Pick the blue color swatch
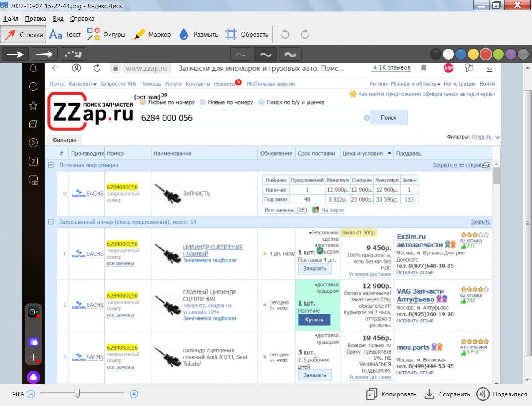The height and width of the screenshot is (406, 532). pyautogui.click(x=461, y=54)
